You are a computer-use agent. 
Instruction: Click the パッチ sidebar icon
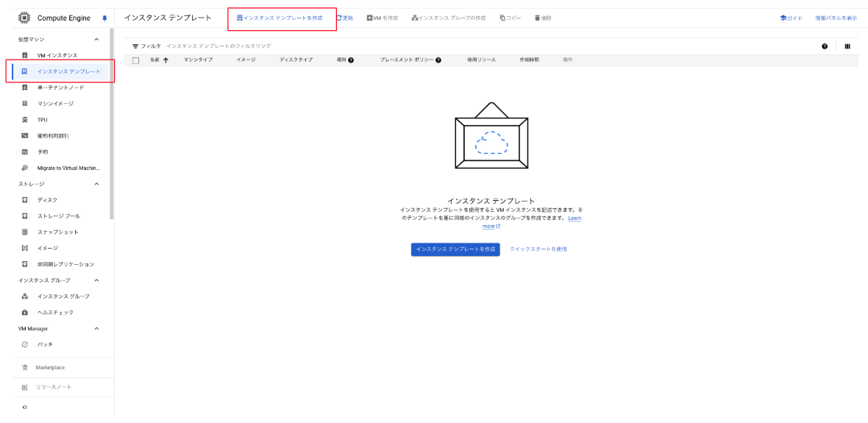tap(24, 344)
